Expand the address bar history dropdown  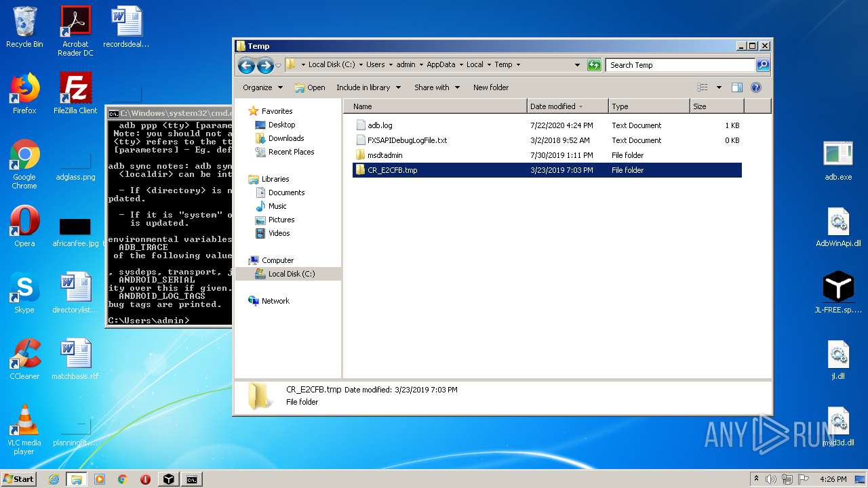coord(577,65)
